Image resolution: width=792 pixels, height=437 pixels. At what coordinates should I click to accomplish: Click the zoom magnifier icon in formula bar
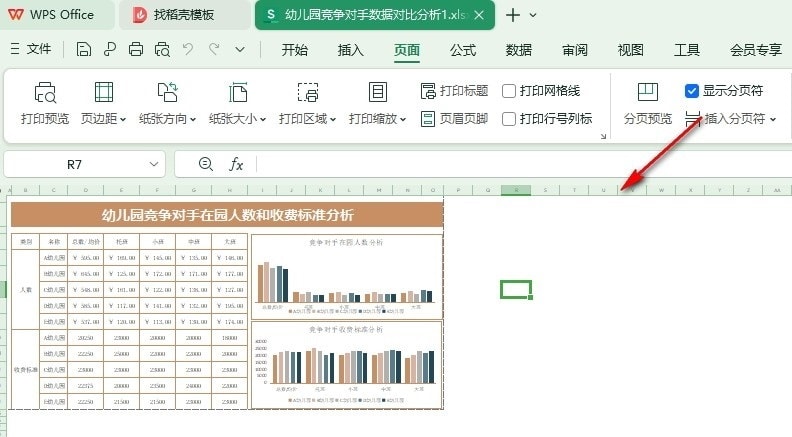pos(206,164)
